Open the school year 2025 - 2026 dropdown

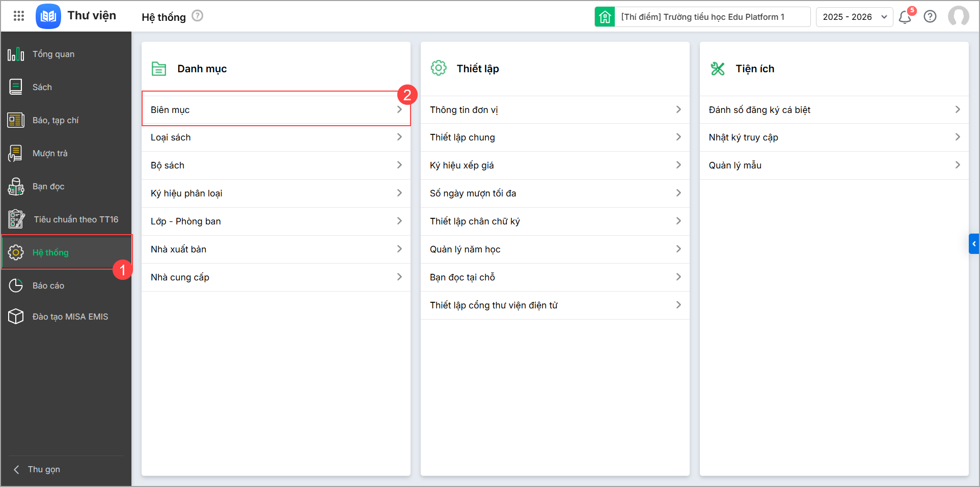854,17
